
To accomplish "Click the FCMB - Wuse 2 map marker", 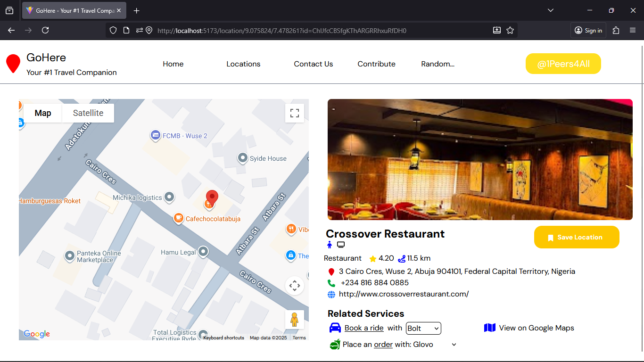I will tap(155, 136).
